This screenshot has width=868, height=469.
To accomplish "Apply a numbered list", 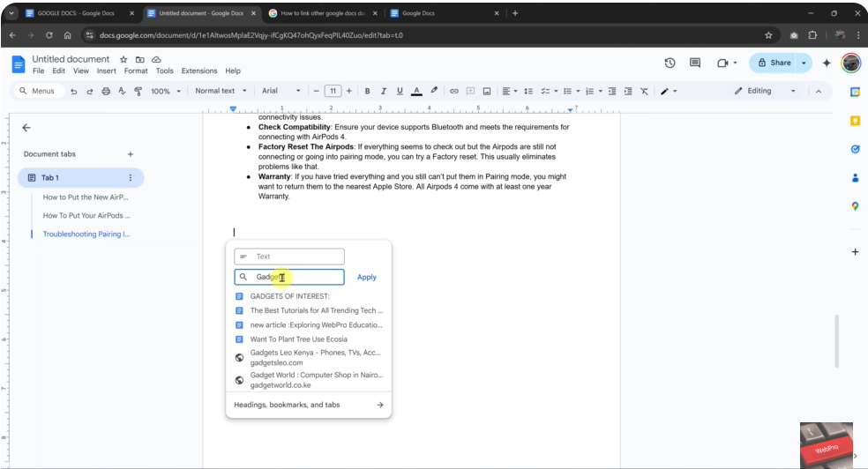I will 589,92.
